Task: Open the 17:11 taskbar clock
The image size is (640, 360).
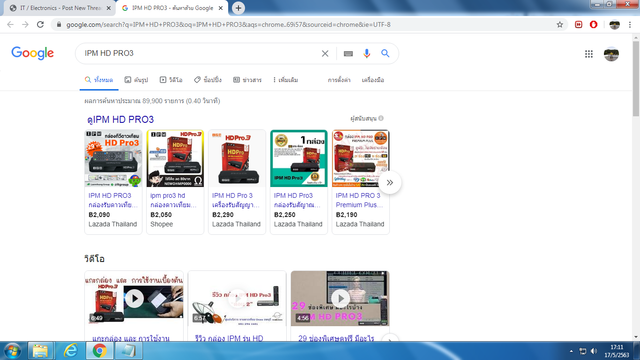Action: pos(617,351)
